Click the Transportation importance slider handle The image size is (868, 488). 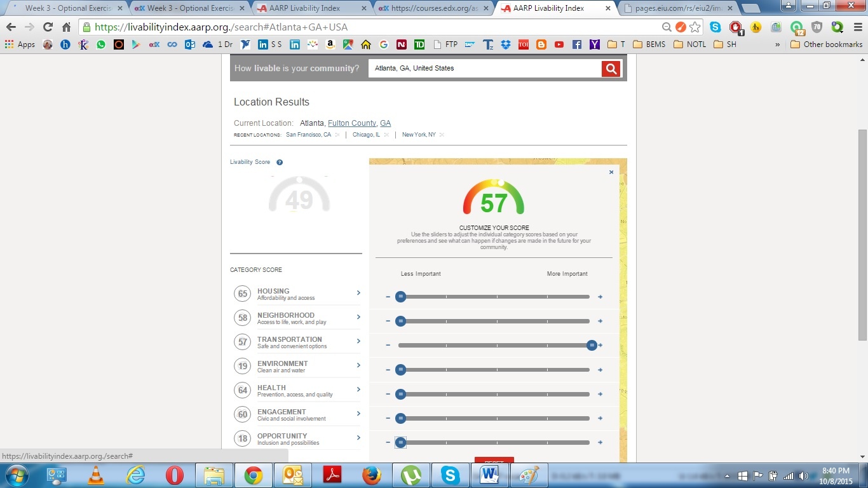click(x=592, y=345)
